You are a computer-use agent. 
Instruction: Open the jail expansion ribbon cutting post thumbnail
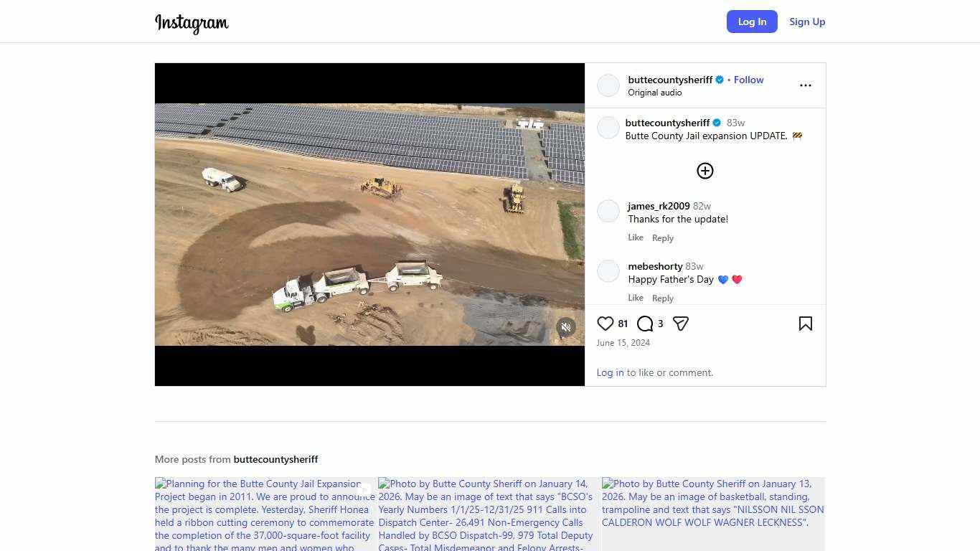click(265, 514)
